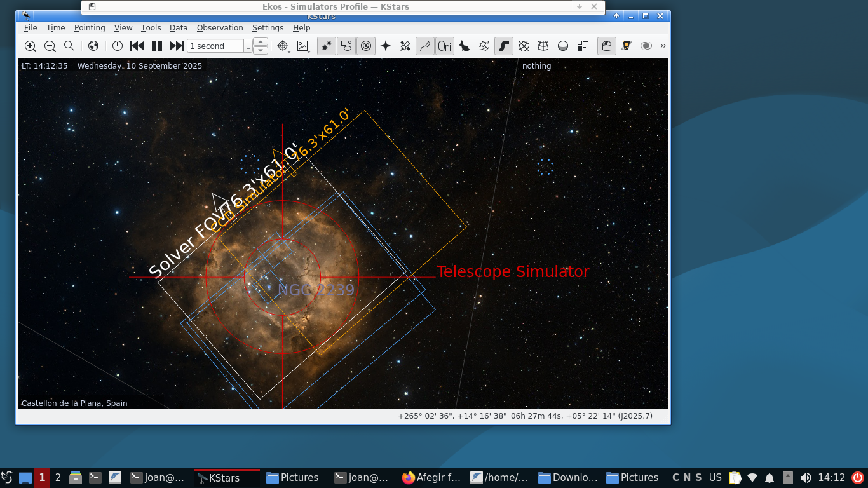The image size is (868, 488).
Task: Expand toolbar overflow chevron
Action: click(x=663, y=46)
